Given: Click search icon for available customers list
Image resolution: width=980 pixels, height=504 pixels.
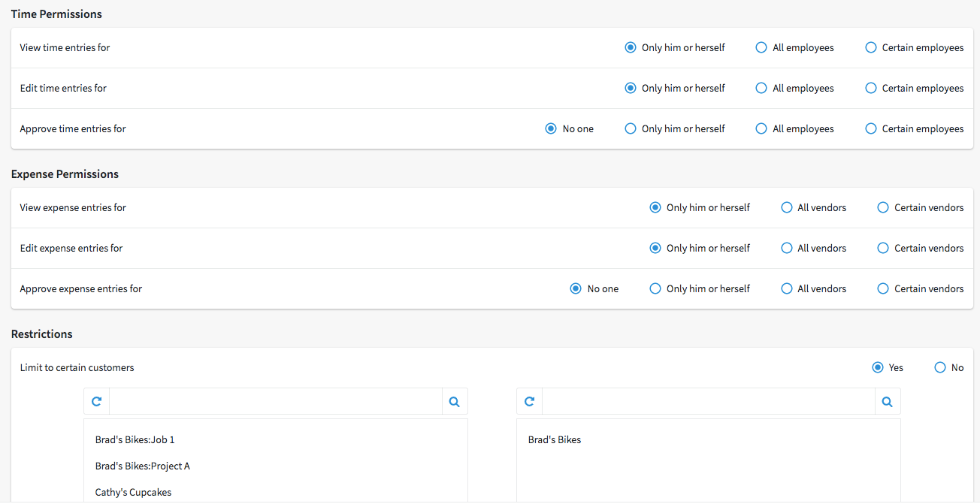Looking at the screenshot, I should (x=455, y=402).
